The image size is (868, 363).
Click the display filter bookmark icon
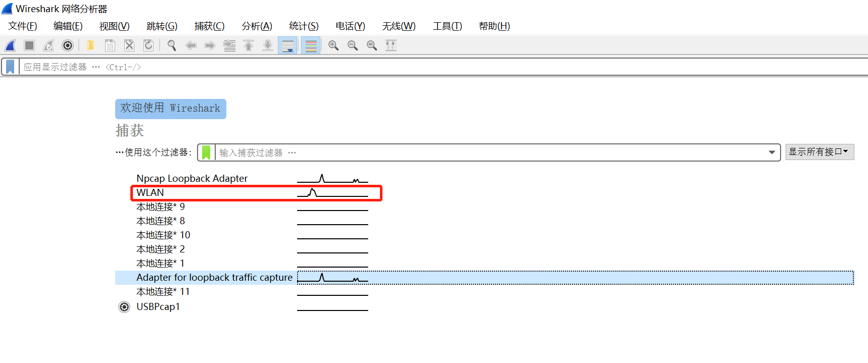[x=10, y=67]
